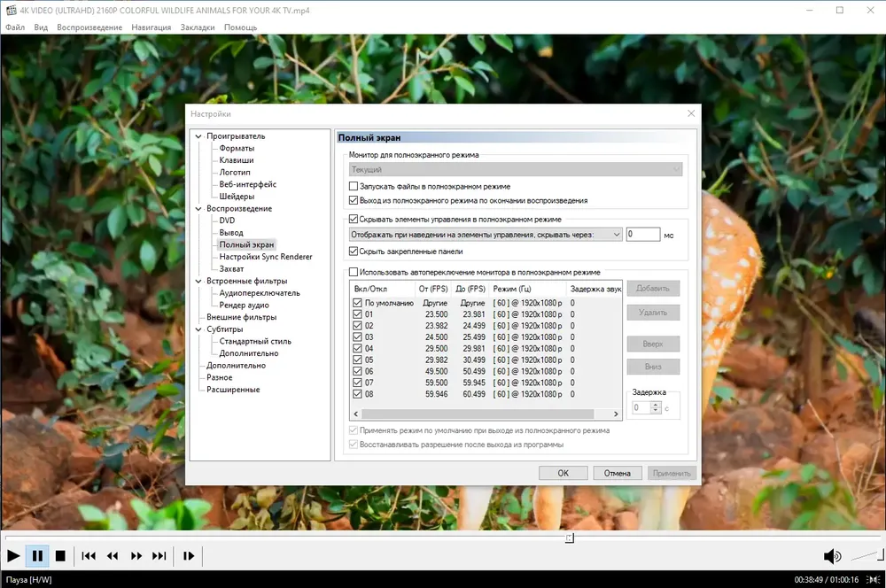886x588 pixels.
Task: Collapse the 'Субтитры' tree section
Action: pyautogui.click(x=198, y=329)
